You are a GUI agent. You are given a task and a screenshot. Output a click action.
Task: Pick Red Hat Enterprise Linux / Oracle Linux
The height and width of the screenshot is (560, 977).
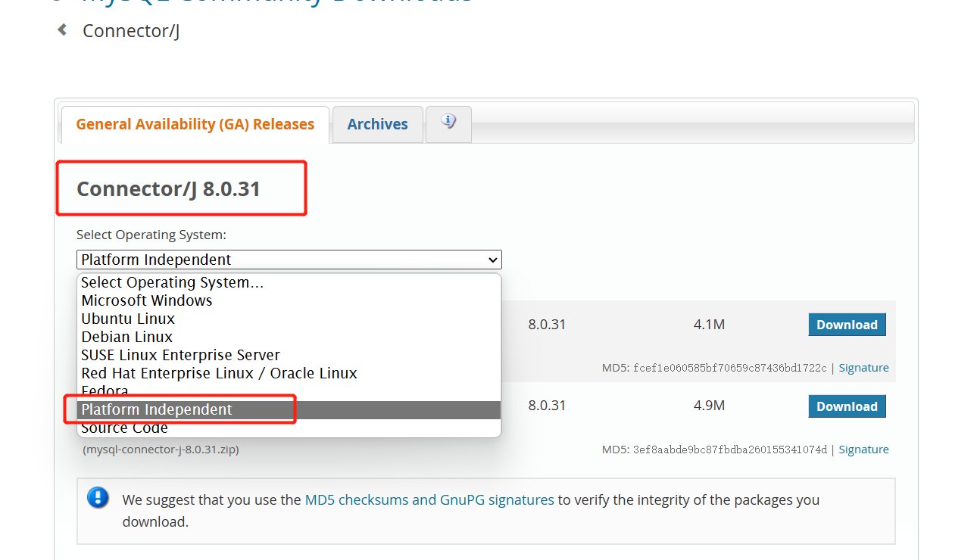(x=289, y=373)
